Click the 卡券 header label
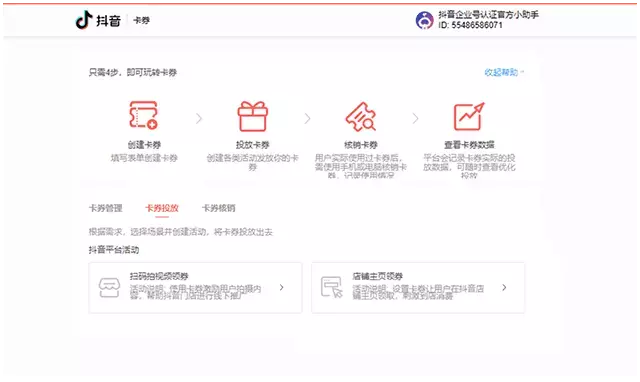This screenshot has width=640, height=382. pos(142,20)
